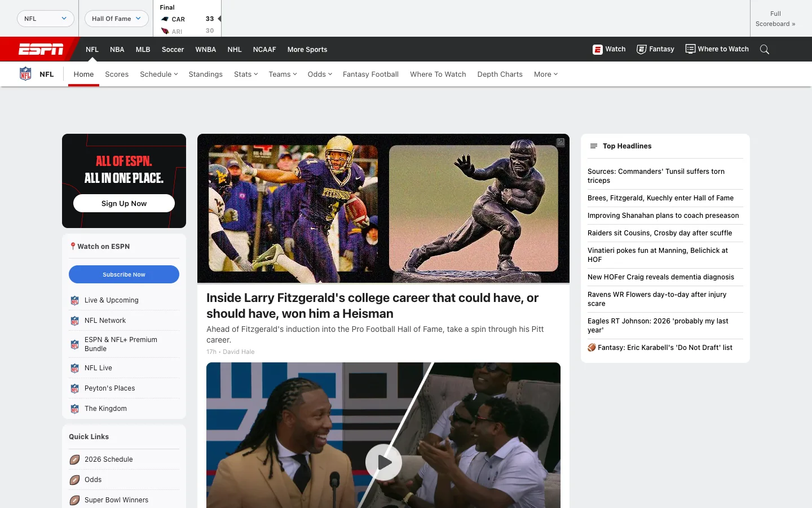The width and height of the screenshot is (812, 508).
Task: Expand the Teams submenu
Action: tap(283, 74)
